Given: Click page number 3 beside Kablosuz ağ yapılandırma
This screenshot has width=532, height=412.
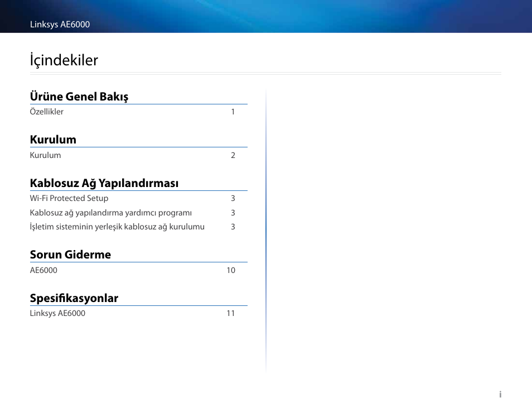Looking at the screenshot, I should point(233,213).
